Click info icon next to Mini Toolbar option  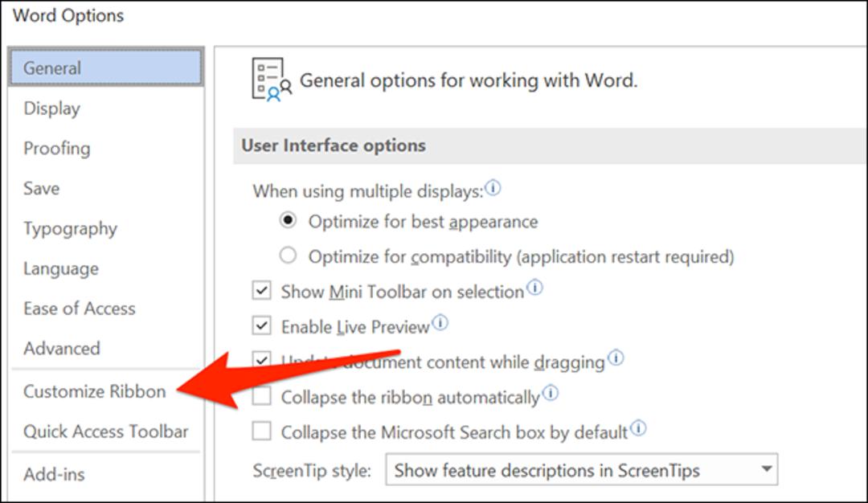coord(534,288)
